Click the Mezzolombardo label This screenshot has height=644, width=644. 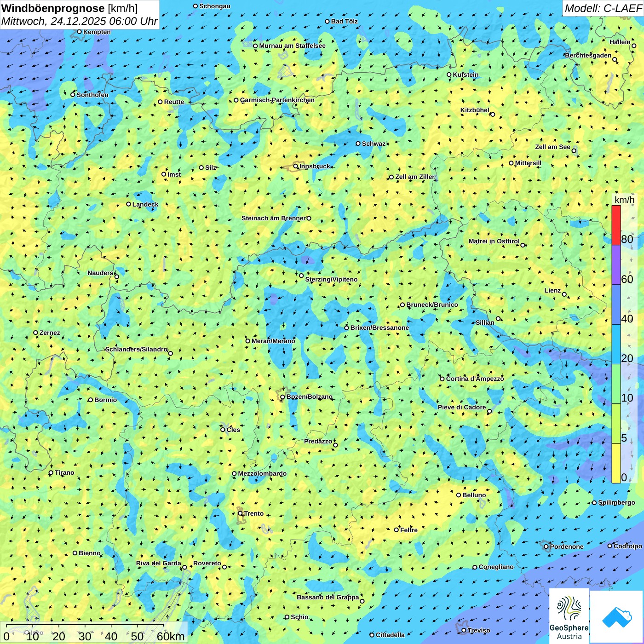[262, 473]
